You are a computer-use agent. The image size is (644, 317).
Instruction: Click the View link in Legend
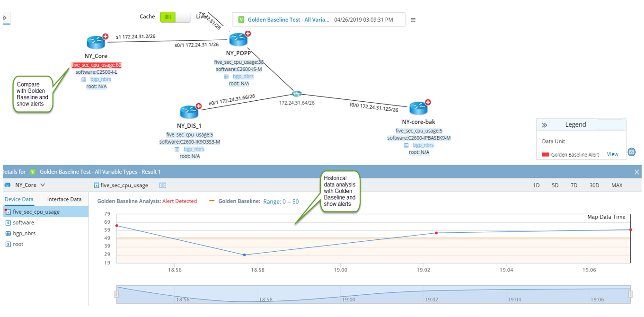tap(612, 154)
